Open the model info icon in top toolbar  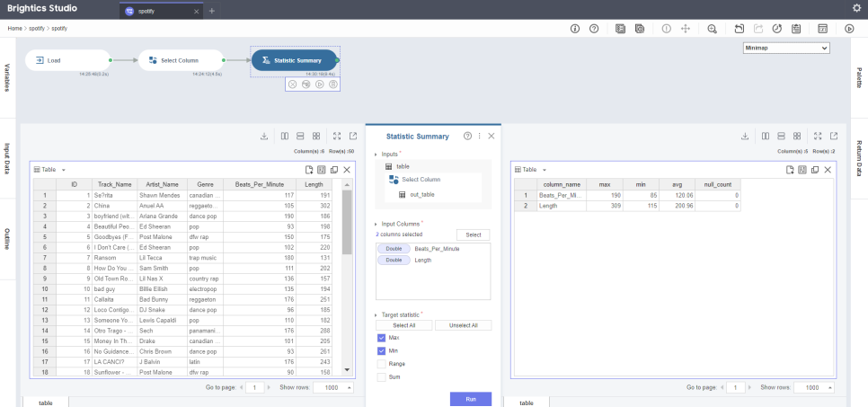coord(574,29)
